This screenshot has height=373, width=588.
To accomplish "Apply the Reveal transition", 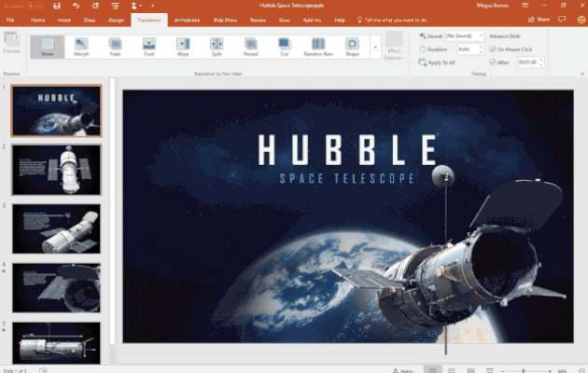I will click(251, 47).
